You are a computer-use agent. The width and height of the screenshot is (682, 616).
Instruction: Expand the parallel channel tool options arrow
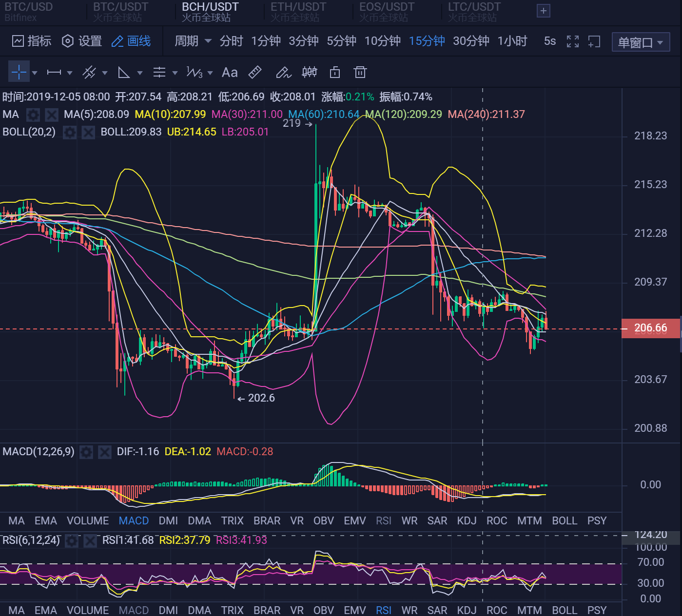click(x=105, y=73)
